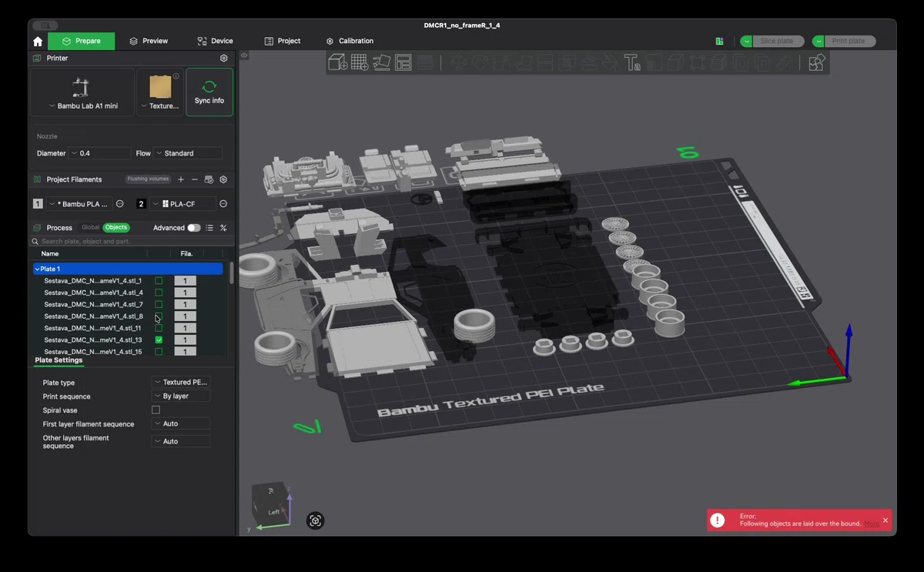Screen dimensions: 924x572
Task: Click the Slice plate button
Action: click(778, 41)
